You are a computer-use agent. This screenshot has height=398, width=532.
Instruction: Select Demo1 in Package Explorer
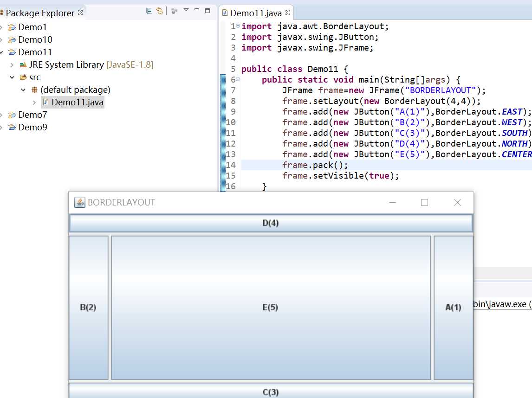tap(32, 27)
